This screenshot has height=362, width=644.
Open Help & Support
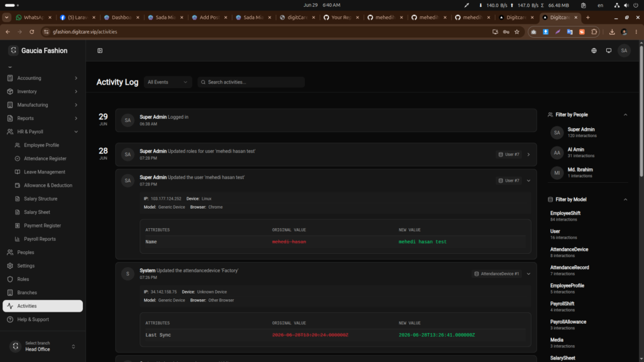pyautogui.click(x=43, y=319)
